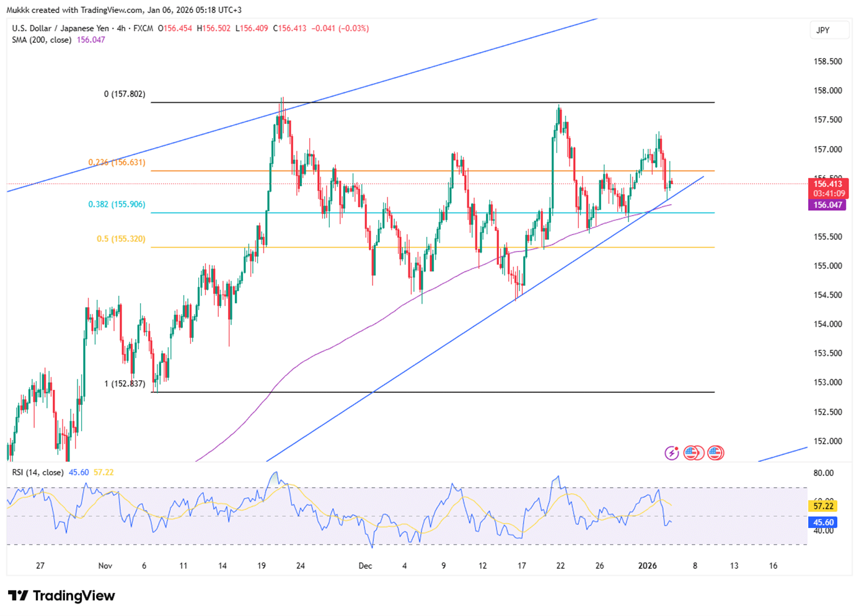859x616 pixels.
Task: Click the Nov label on the time axis
Action: click(105, 566)
